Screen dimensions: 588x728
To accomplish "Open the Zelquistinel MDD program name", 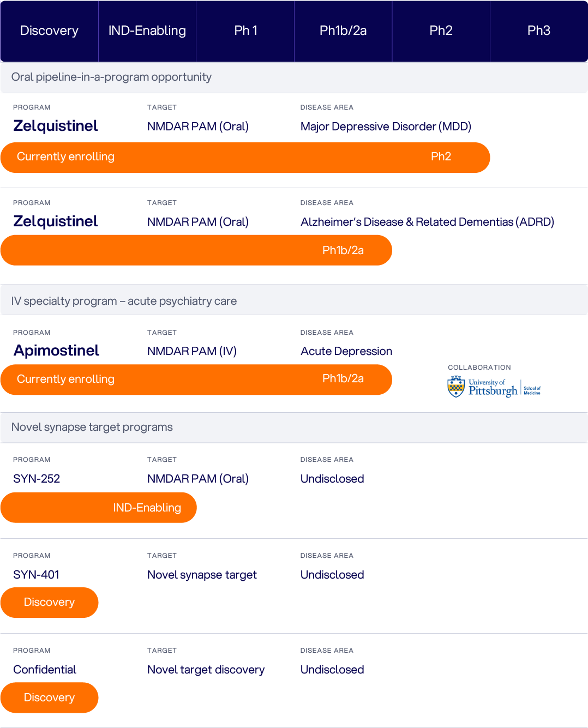I will click(56, 126).
